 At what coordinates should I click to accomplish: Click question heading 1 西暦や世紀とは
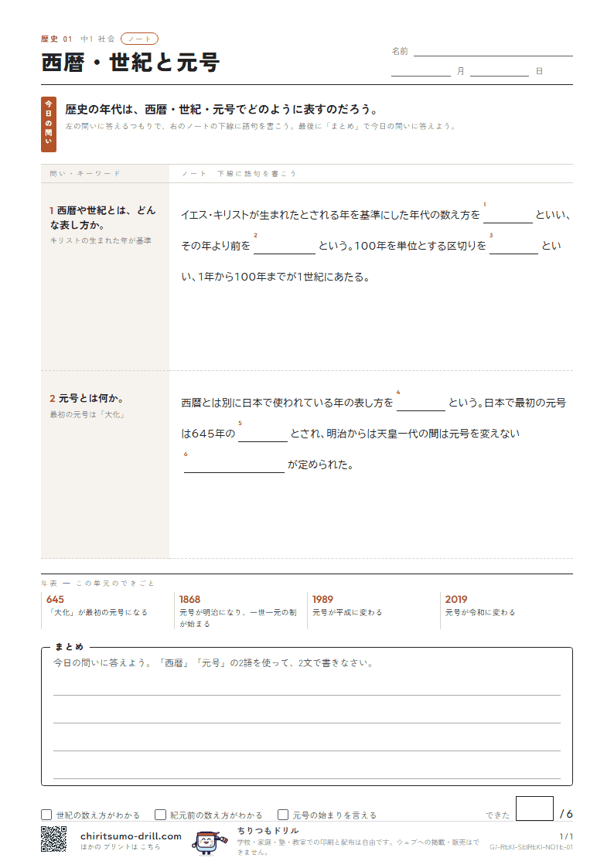103,217
